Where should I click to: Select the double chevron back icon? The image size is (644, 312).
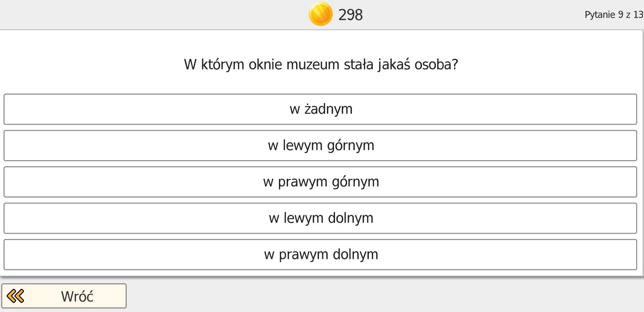pos(15,295)
